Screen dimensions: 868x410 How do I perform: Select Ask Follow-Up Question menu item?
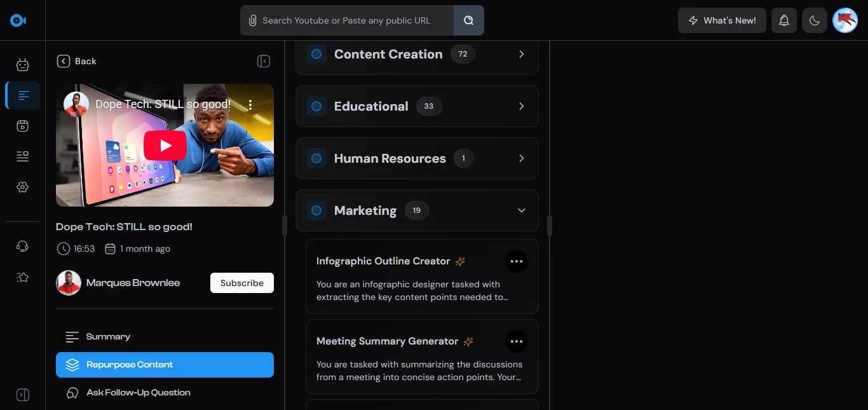click(138, 393)
